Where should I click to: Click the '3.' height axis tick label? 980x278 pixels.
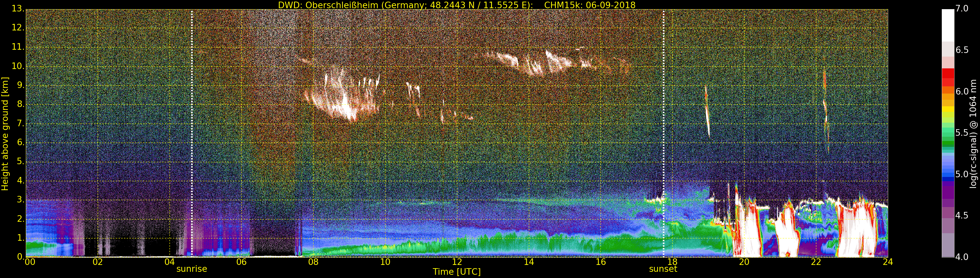click(x=21, y=200)
